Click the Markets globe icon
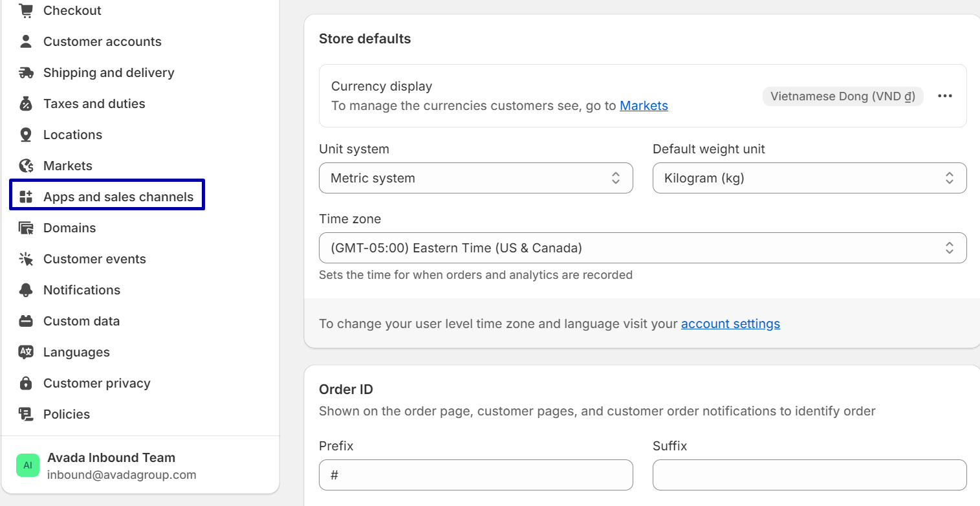980x506 pixels. coord(26,166)
